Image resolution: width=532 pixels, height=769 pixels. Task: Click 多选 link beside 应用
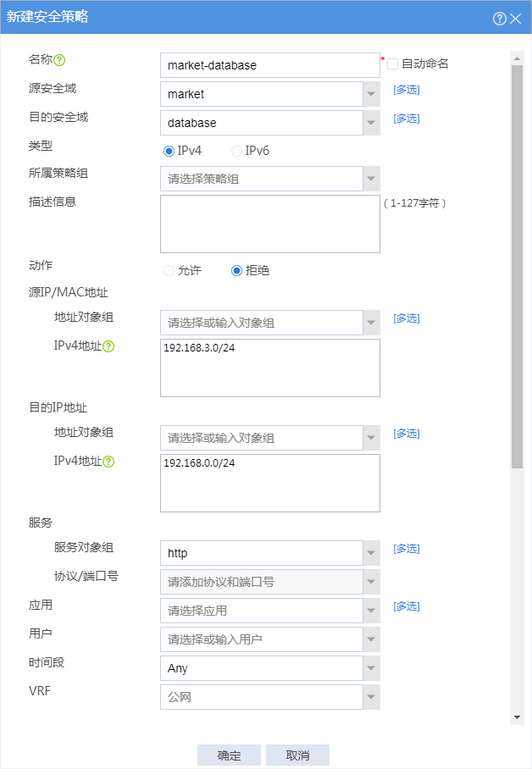407,606
